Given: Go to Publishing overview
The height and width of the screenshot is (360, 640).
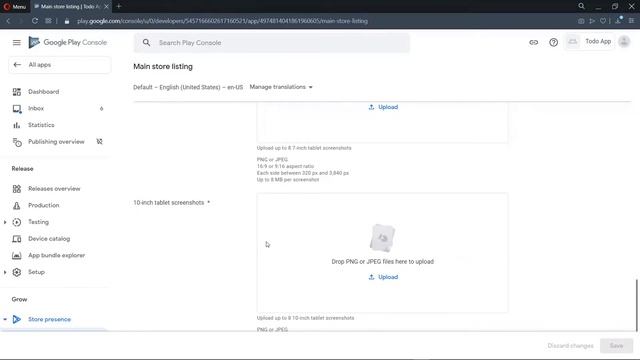Looking at the screenshot, I should click(x=56, y=142).
